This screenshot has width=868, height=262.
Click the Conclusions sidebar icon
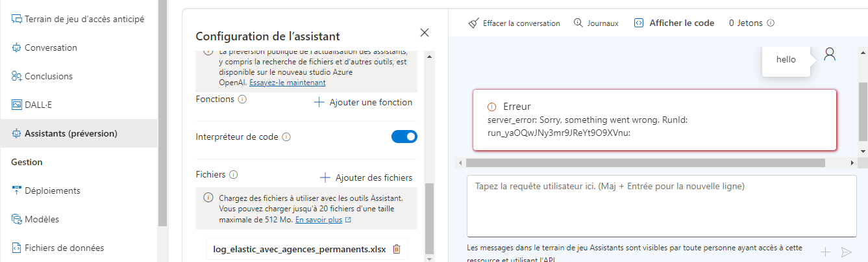tap(16, 76)
